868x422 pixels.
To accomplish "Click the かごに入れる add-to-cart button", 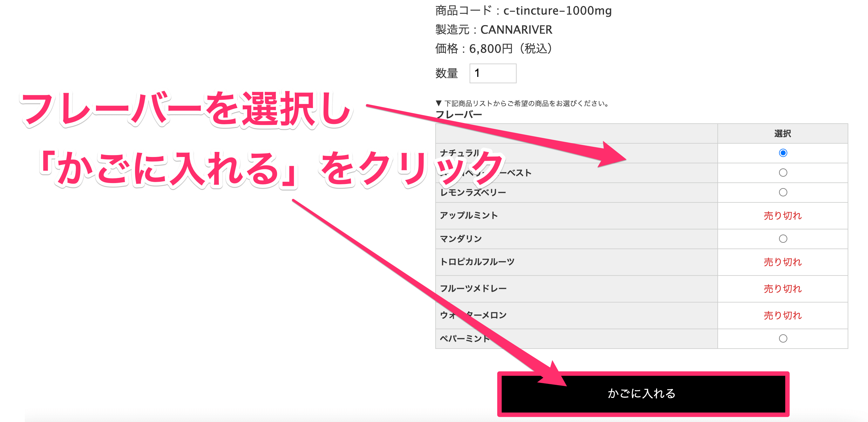I will pos(640,395).
